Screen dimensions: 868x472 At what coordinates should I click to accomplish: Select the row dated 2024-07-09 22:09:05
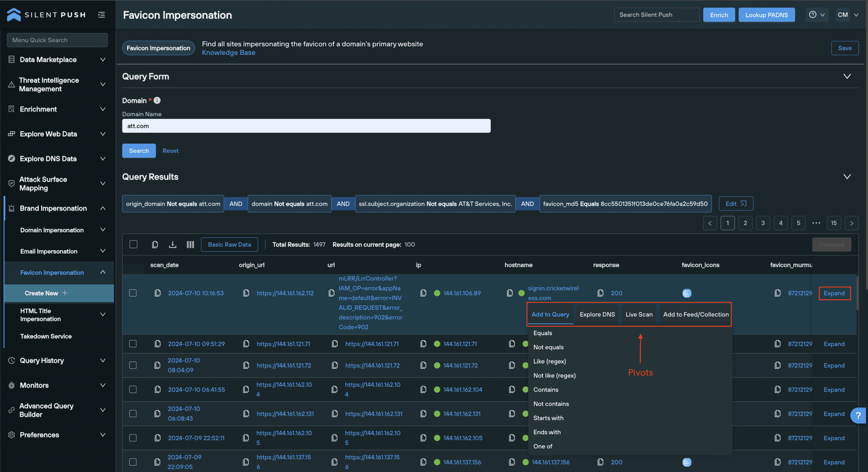coord(133,462)
